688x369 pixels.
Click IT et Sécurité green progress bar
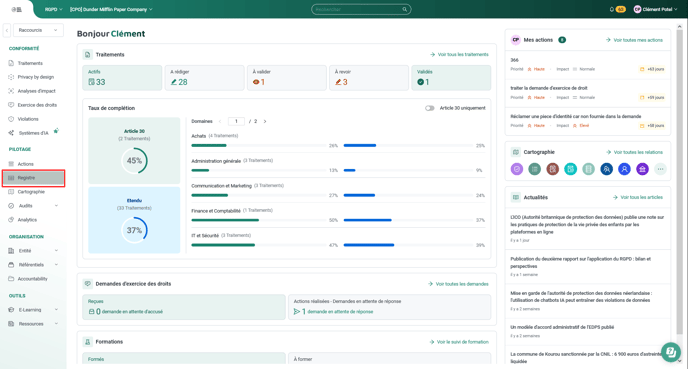[223, 245]
